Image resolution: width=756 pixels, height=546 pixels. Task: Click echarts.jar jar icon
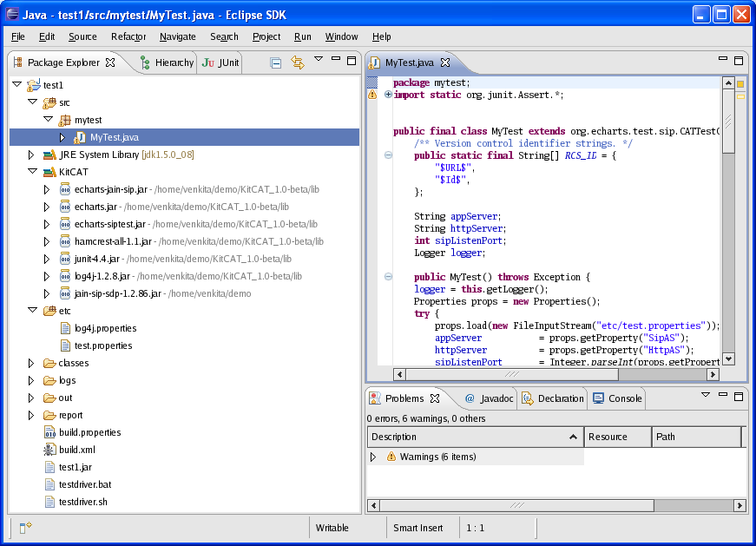65,207
